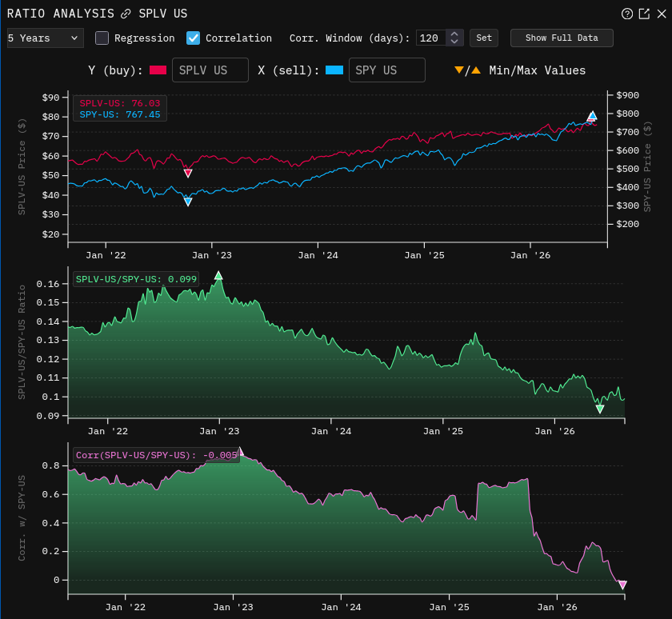Click the SPLV-US: 76.03 legend value
The image size is (672, 619).
119,103
